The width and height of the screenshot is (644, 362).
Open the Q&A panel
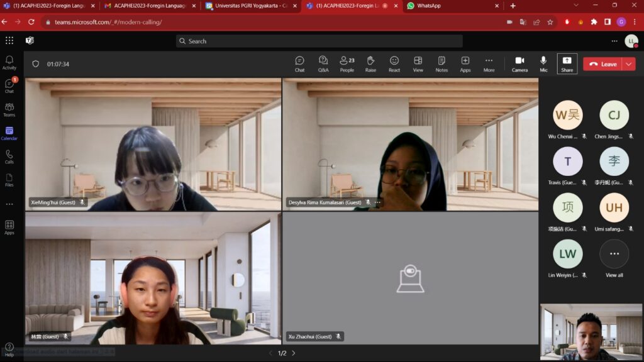pyautogui.click(x=323, y=63)
